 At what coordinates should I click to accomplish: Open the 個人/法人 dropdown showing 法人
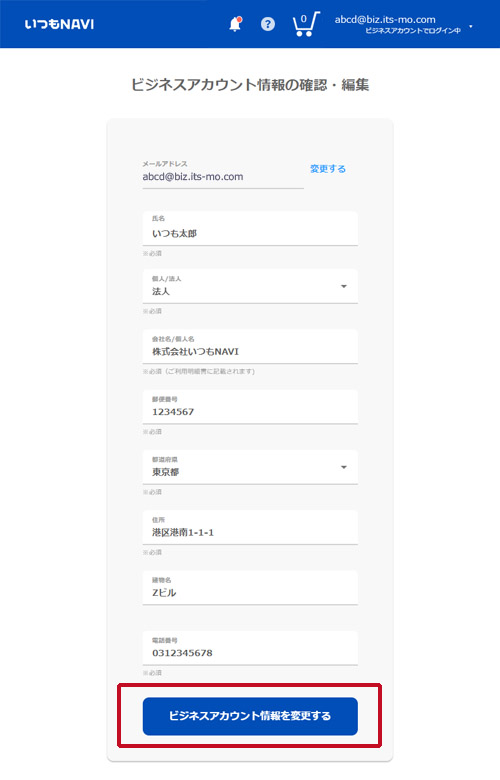(250, 286)
